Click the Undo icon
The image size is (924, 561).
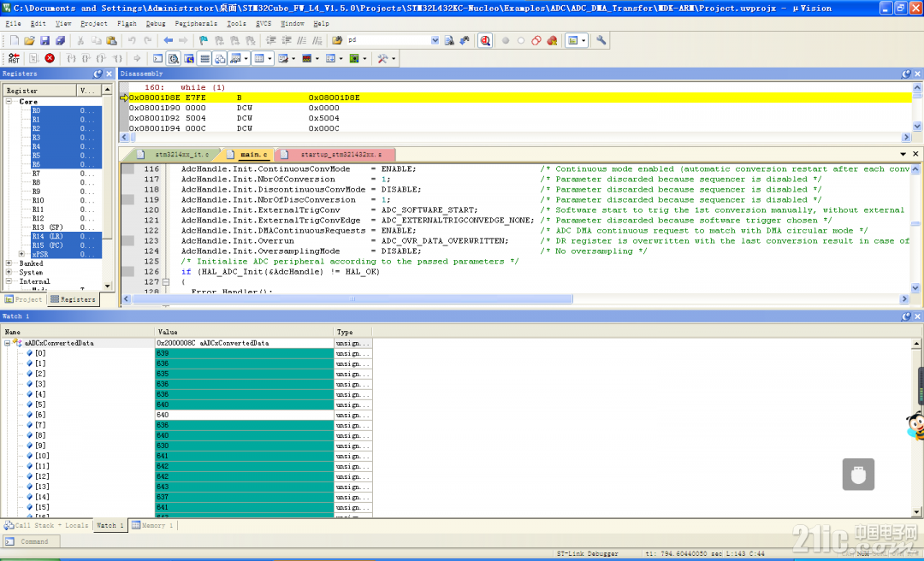click(132, 40)
